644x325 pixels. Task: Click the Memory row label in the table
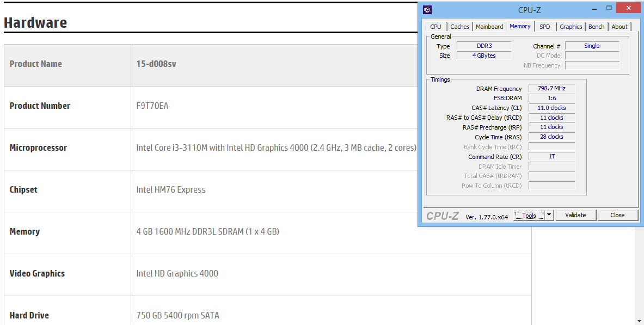click(x=24, y=232)
